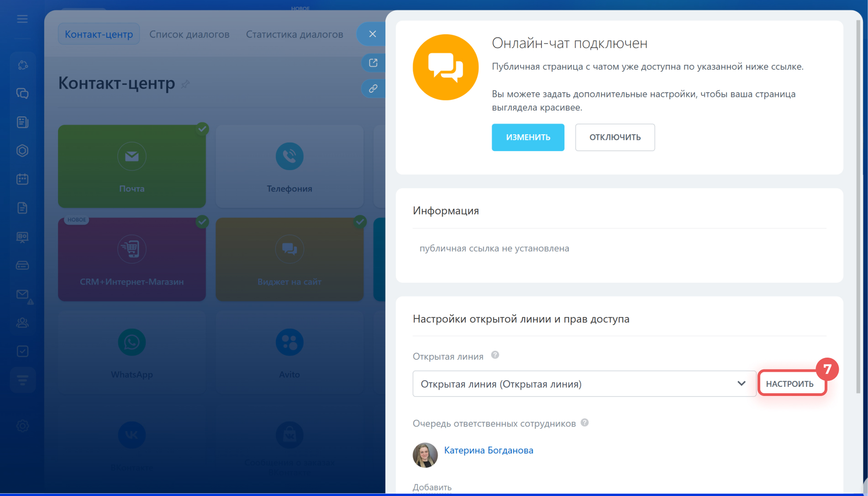Click the settings gear icon in the sidebar

click(x=22, y=426)
